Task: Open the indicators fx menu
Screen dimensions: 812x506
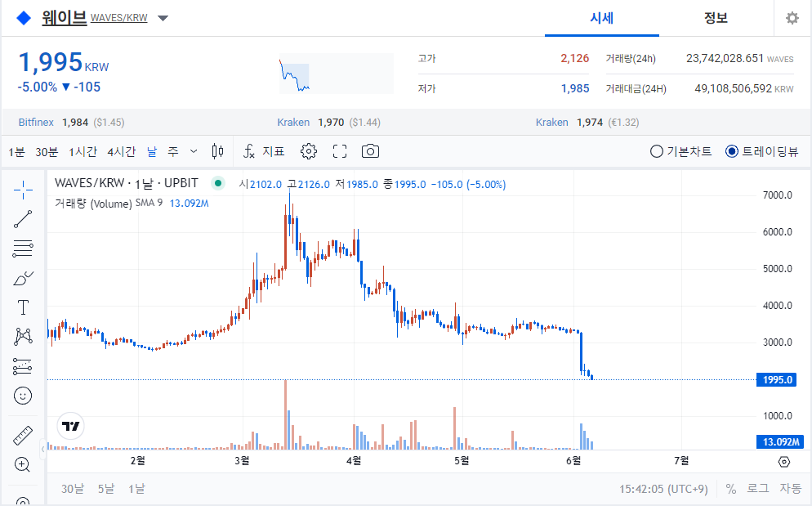Action: coord(249,151)
